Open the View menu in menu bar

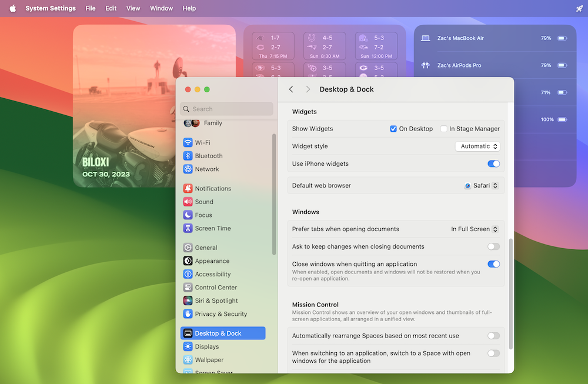click(133, 8)
